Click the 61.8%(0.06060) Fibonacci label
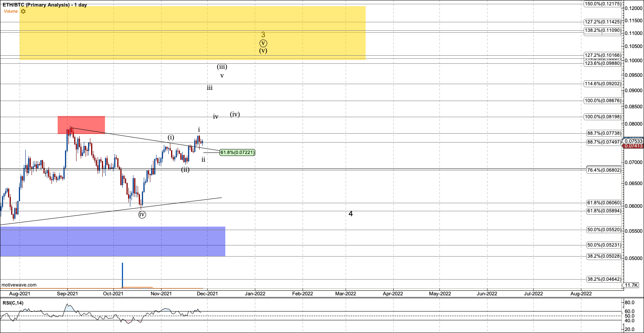This screenshot has height=333, width=644. (x=604, y=203)
